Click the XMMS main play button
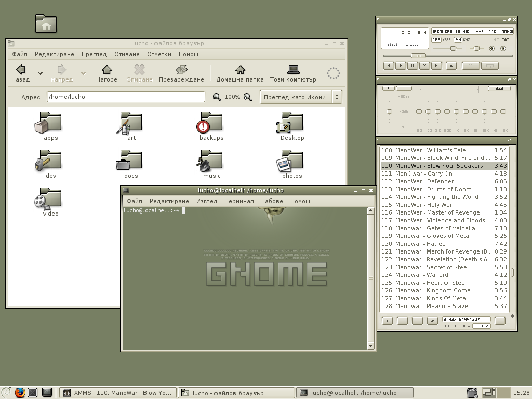The width and height of the screenshot is (532, 399). (401, 66)
